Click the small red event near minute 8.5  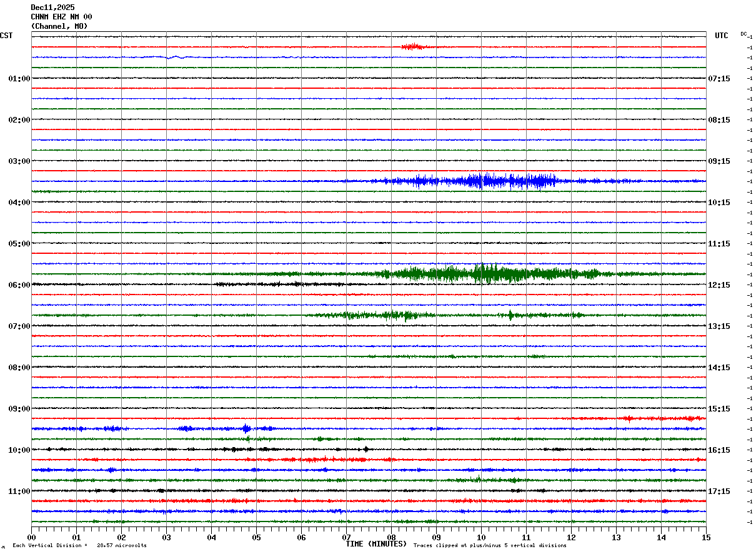click(414, 46)
